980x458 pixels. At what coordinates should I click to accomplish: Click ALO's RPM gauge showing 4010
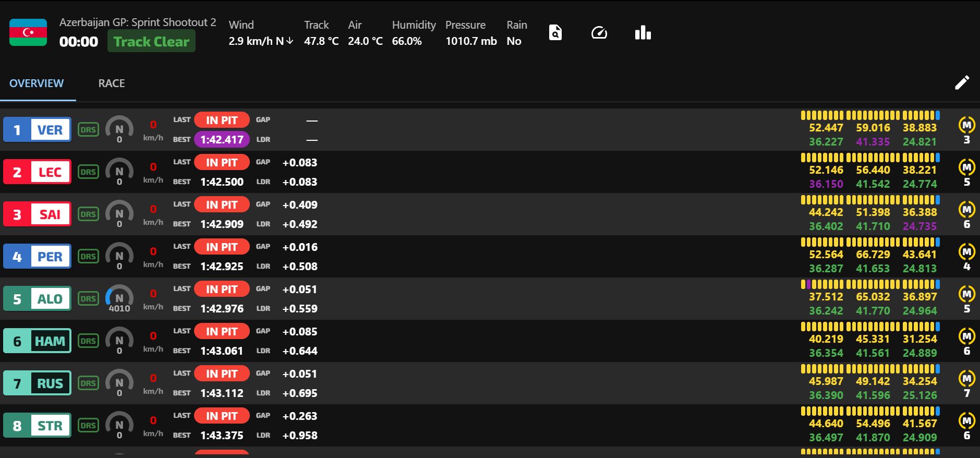coord(119,299)
